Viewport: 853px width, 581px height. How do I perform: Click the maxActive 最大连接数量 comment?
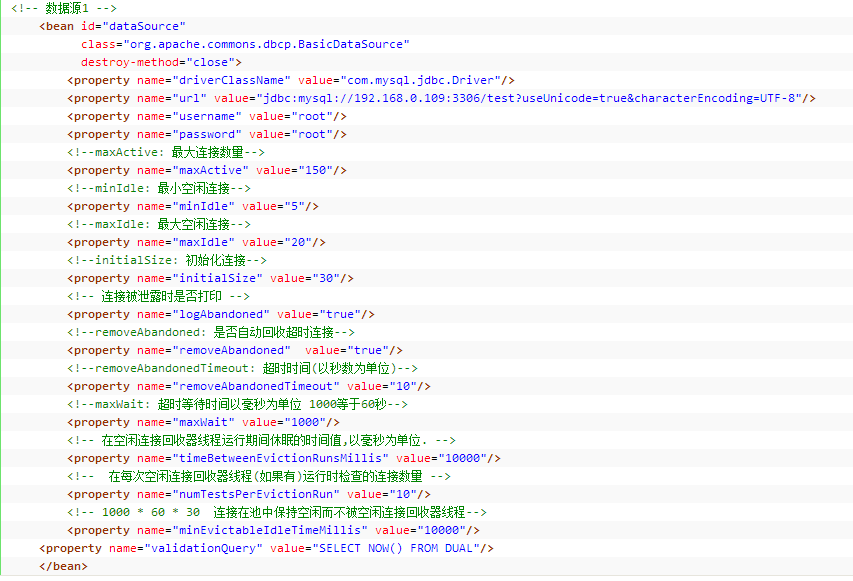coord(166,152)
